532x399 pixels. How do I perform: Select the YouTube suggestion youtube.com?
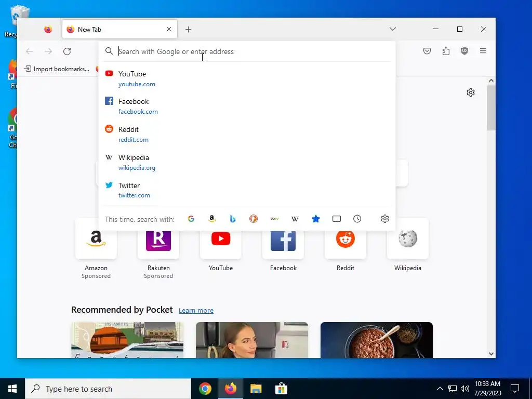click(247, 79)
